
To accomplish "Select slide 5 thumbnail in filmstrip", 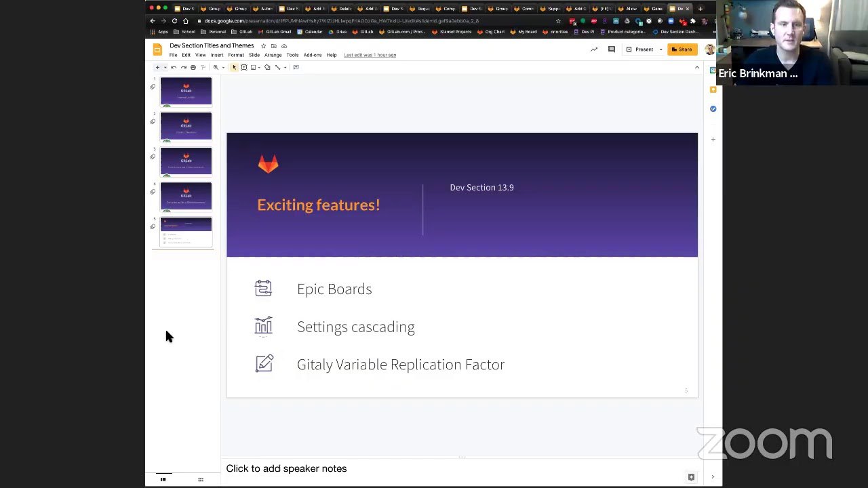I will [186, 232].
